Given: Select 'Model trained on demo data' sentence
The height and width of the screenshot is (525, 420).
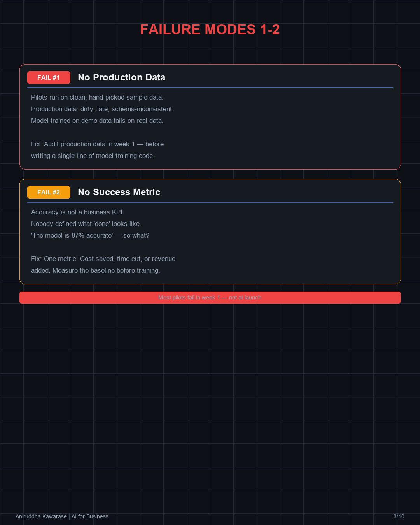Looking at the screenshot, I should [x=97, y=121].
